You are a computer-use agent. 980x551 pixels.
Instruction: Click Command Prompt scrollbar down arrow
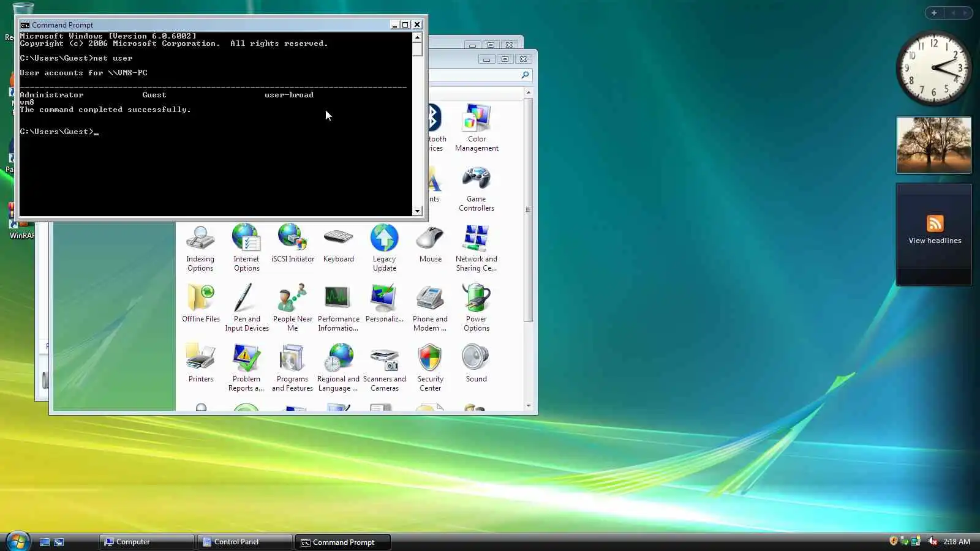(417, 211)
